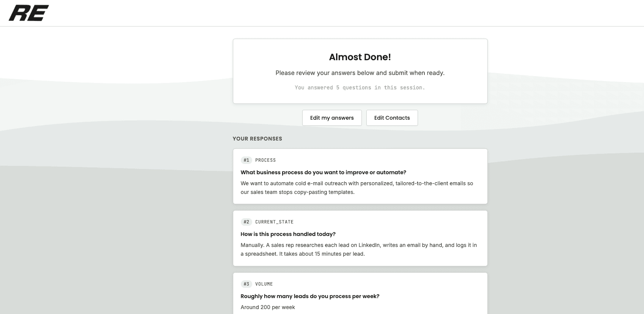Click the CURRENT_STATE category tag
Screen dimensions: 644x314
(274, 222)
